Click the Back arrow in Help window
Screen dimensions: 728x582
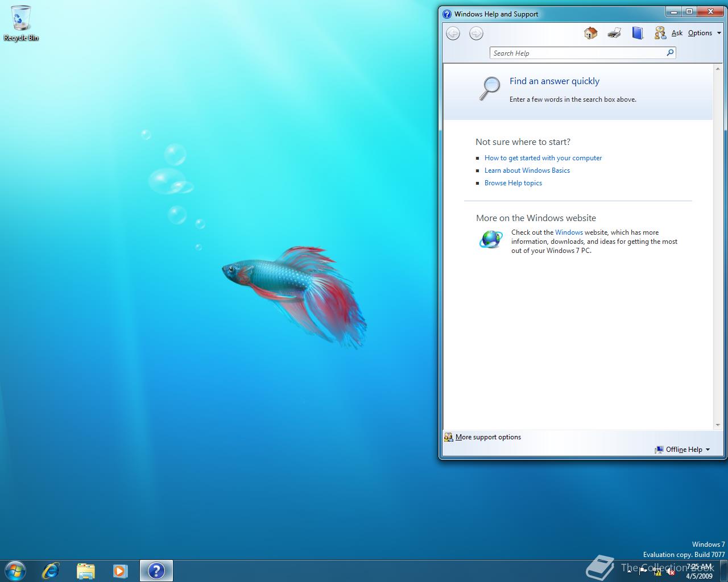click(453, 34)
